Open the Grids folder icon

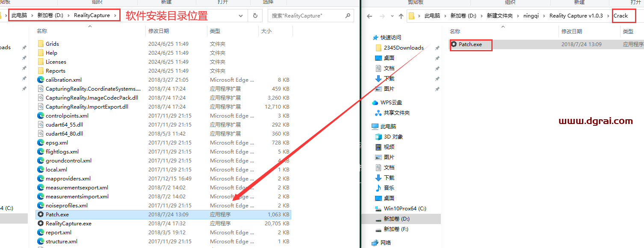point(41,44)
